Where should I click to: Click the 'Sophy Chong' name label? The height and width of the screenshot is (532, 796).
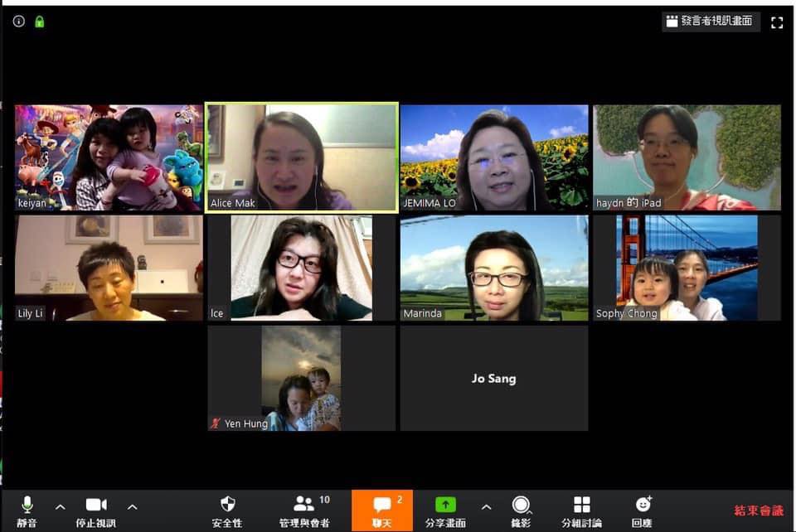pos(627,313)
